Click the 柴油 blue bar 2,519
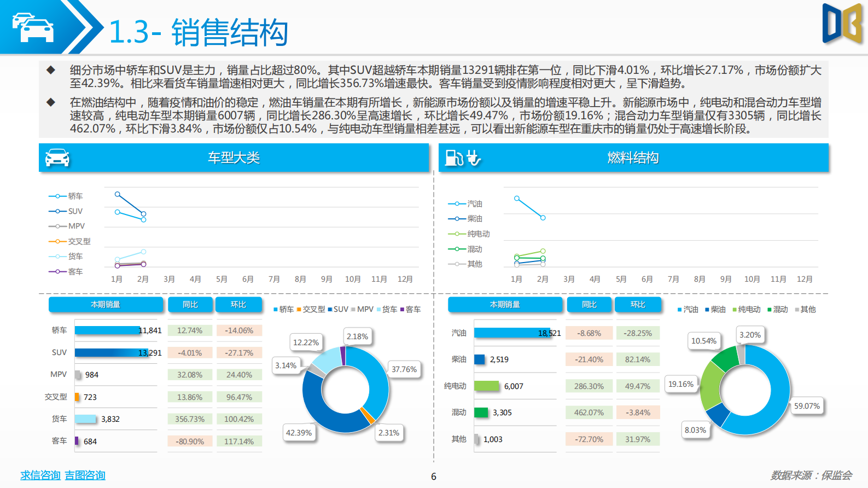 (480, 359)
